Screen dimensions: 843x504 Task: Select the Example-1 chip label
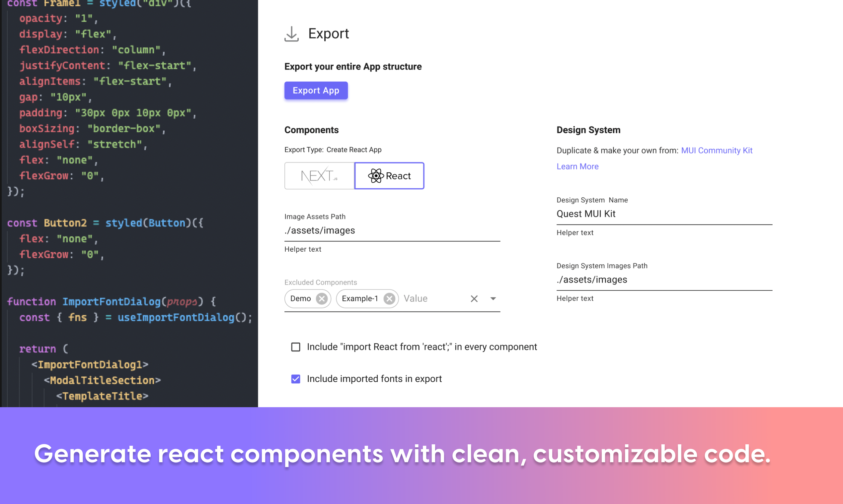coord(360,298)
